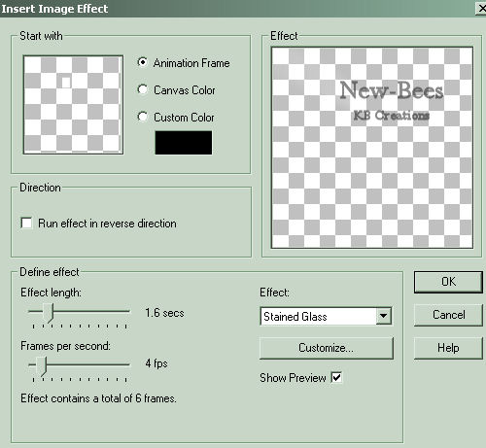Viewport: 486px width, 448px height.
Task: Click the Cancel button
Action: tap(448, 315)
